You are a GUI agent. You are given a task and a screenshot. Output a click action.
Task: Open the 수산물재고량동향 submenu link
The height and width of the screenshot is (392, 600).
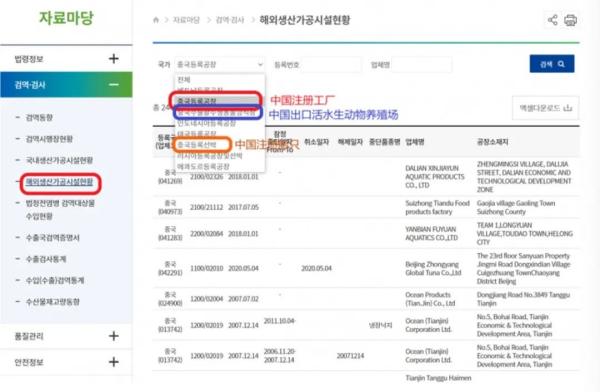coord(52,302)
